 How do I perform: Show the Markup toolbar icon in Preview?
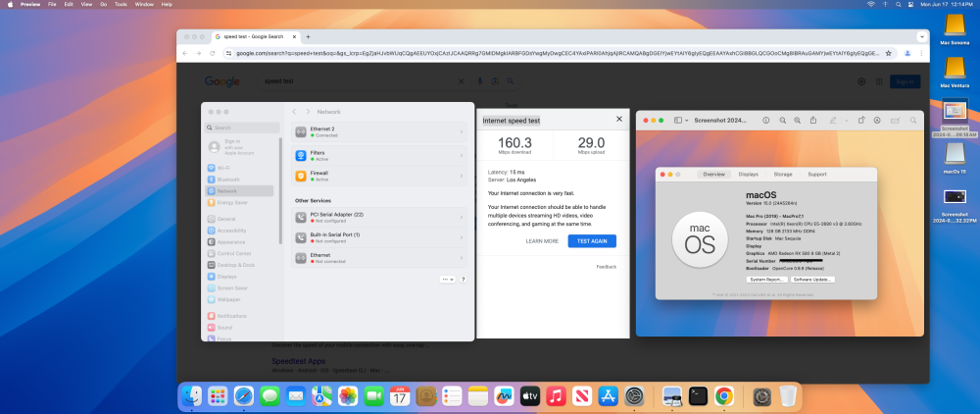click(877, 120)
